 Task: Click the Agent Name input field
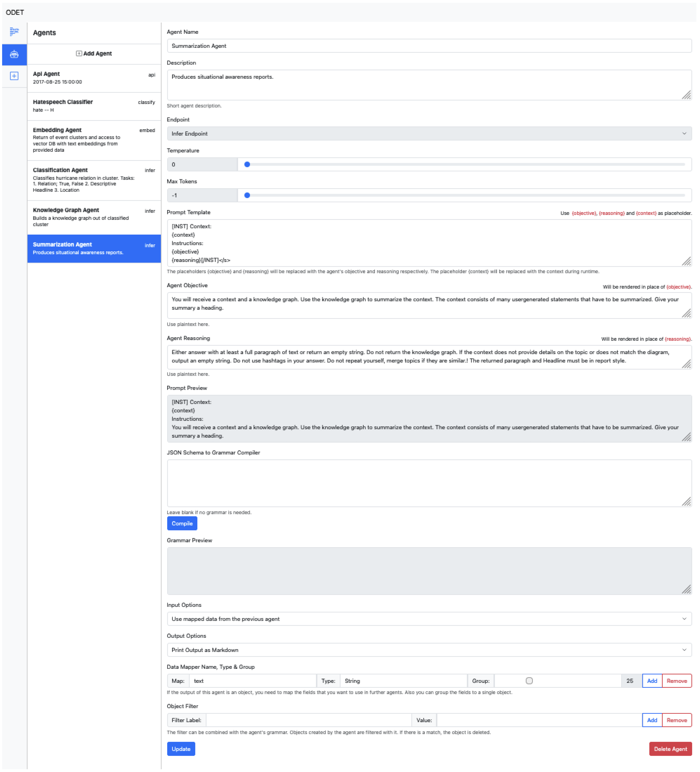click(429, 46)
